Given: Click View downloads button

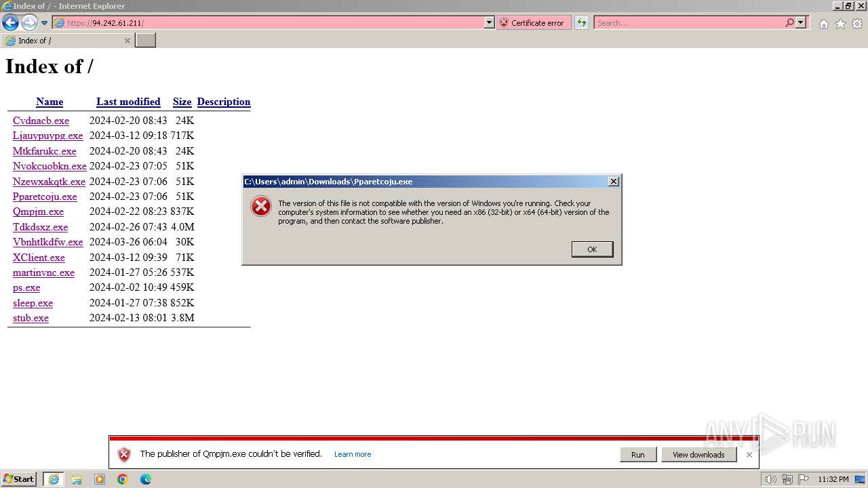Looking at the screenshot, I should coord(698,455).
